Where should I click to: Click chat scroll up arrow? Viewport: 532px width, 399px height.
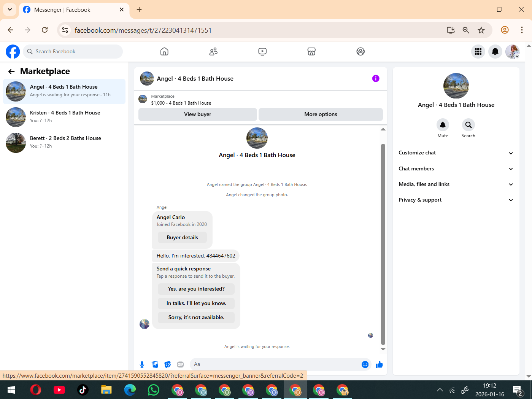(383, 129)
